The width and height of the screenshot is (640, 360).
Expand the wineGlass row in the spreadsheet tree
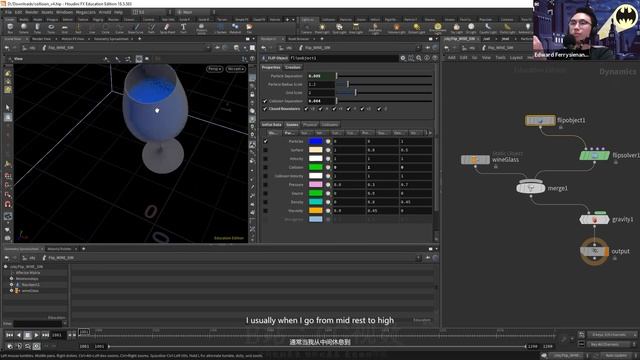pos(11,291)
